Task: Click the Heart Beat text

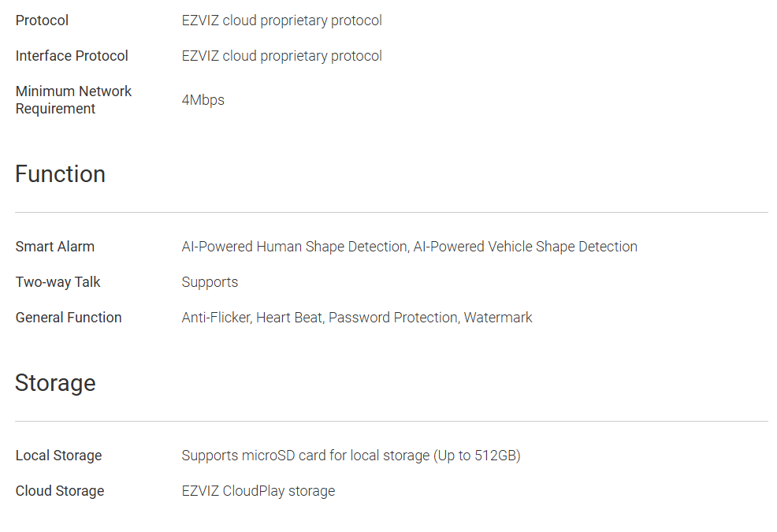Action: pos(289,318)
